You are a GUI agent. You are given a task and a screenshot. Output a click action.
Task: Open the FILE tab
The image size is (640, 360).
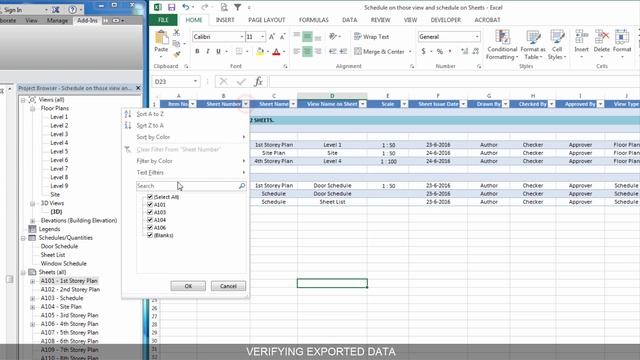(163, 20)
